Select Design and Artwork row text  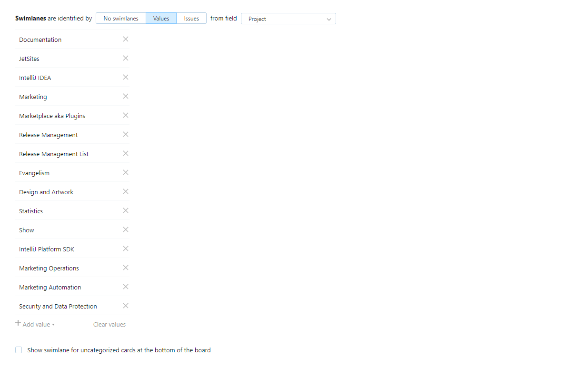coord(46,192)
